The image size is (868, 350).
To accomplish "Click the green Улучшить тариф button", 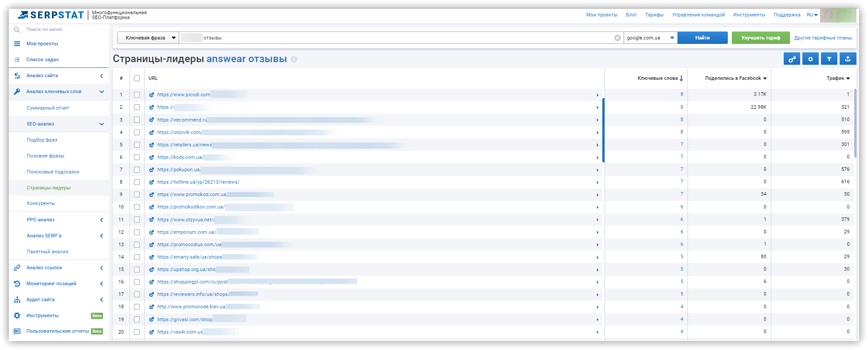I will click(760, 38).
